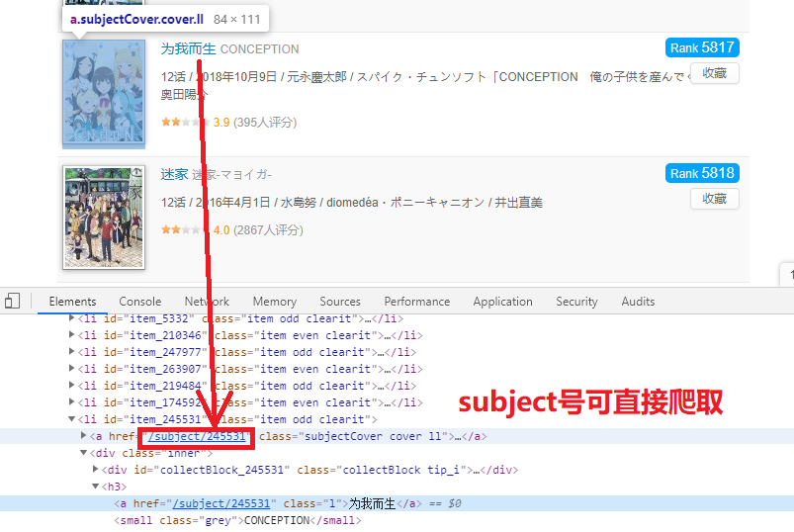Screen dimensions: 794x532
Task: Expand the collectBlock_245531 div node
Action: tap(96, 470)
